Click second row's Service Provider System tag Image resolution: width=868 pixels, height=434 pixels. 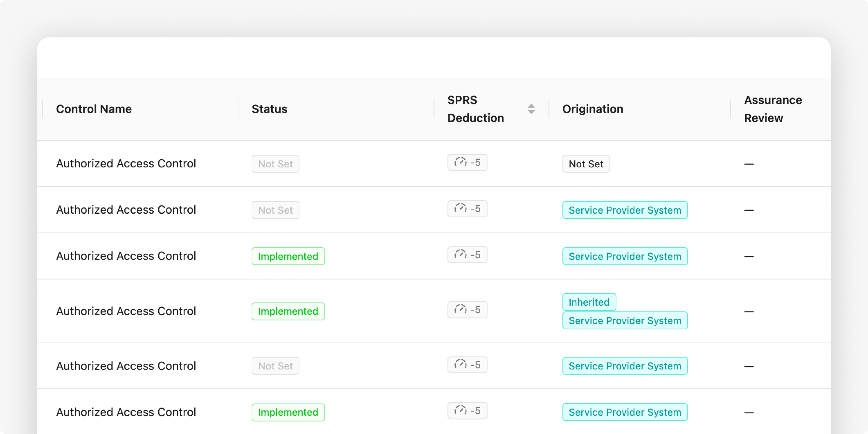click(625, 210)
